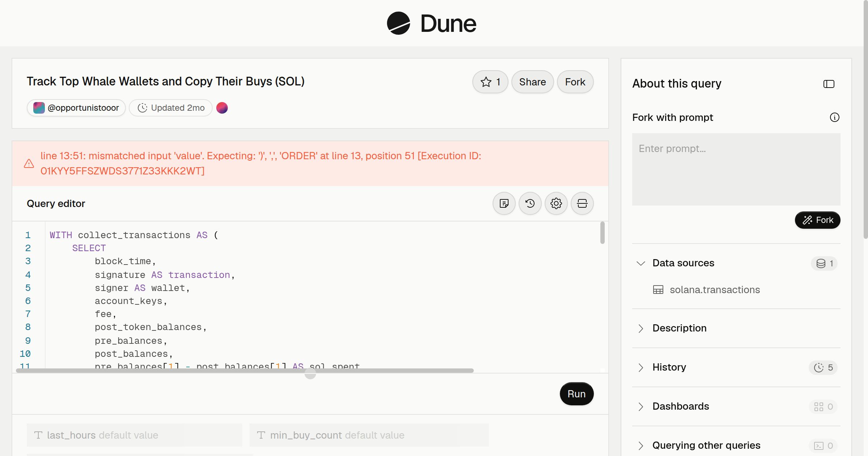This screenshot has height=456, width=868.
Task: Click the last_hours parameter field
Action: [135, 435]
